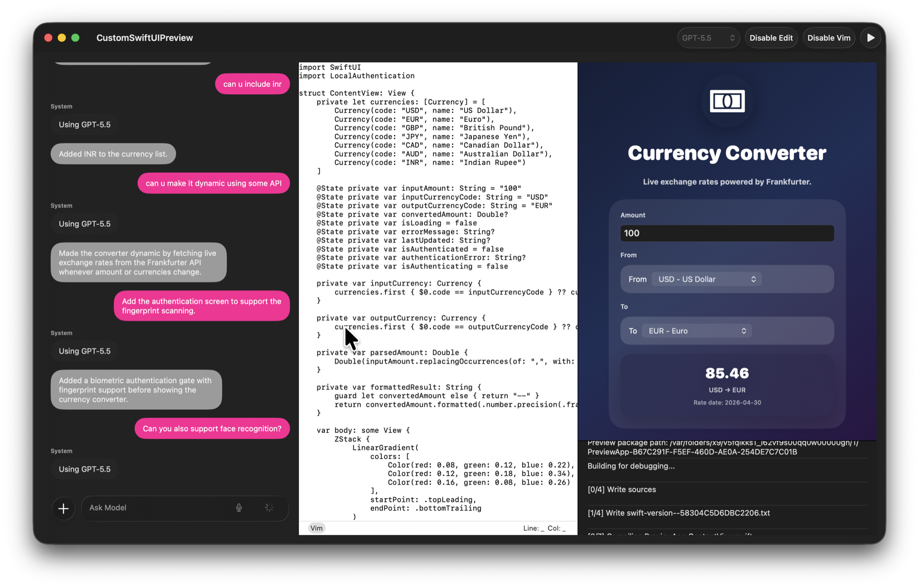
Task: Open the From USD - US Dollar picker
Action: click(x=707, y=279)
